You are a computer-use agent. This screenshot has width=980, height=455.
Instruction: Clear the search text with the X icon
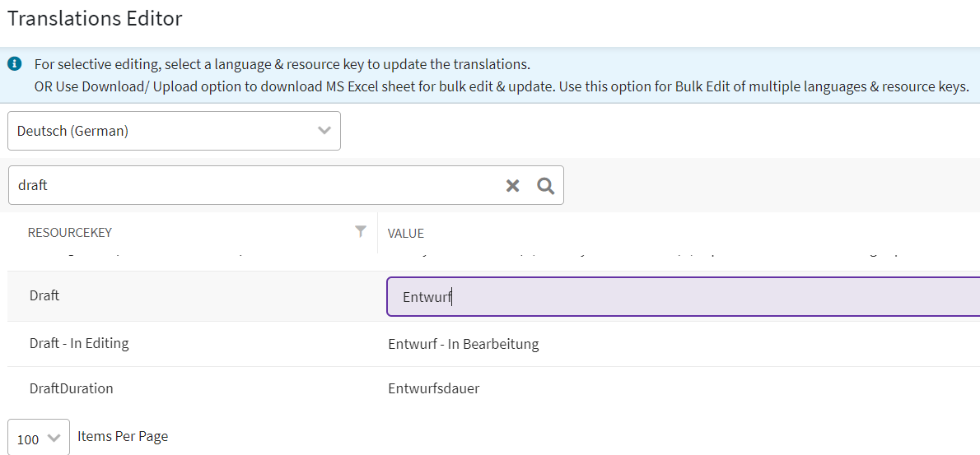(512, 186)
